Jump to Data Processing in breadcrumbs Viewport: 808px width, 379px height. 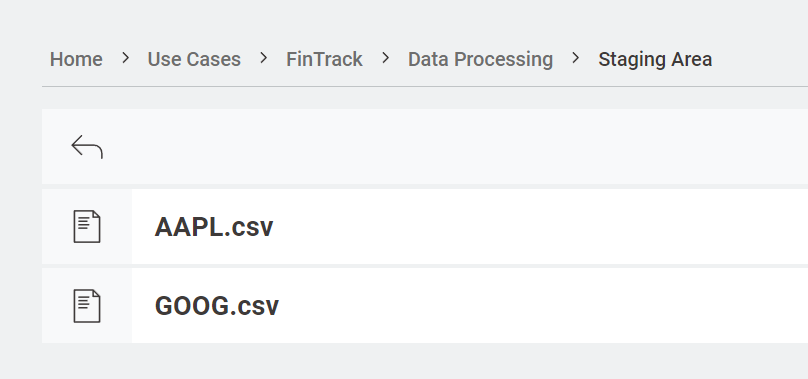(x=480, y=59)
